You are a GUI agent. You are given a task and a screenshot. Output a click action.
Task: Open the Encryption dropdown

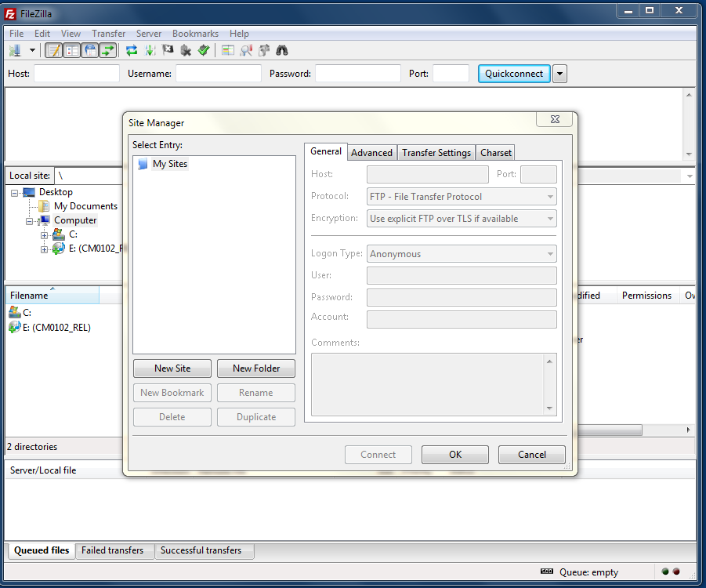(x=462, y=219)
